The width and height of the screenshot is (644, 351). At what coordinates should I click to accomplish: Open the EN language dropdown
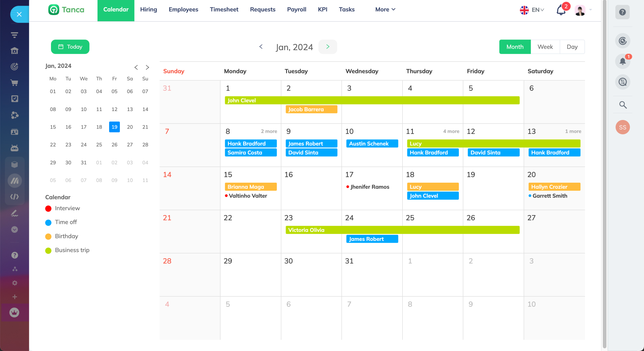532,10
